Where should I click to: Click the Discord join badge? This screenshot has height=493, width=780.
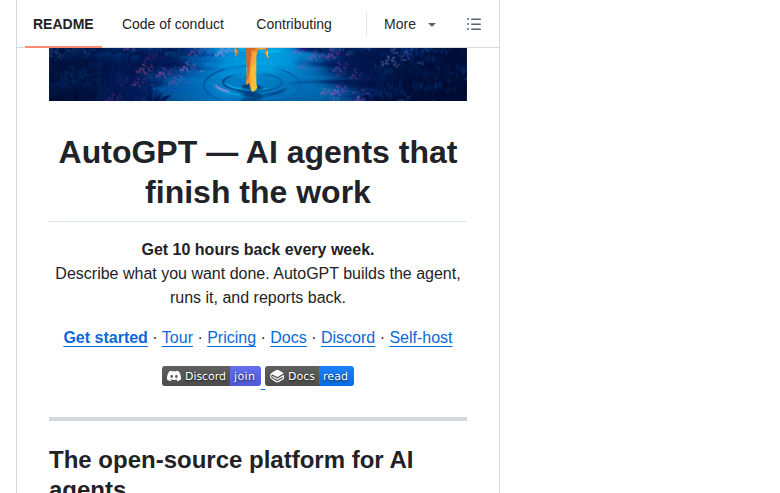pos(211,376)
